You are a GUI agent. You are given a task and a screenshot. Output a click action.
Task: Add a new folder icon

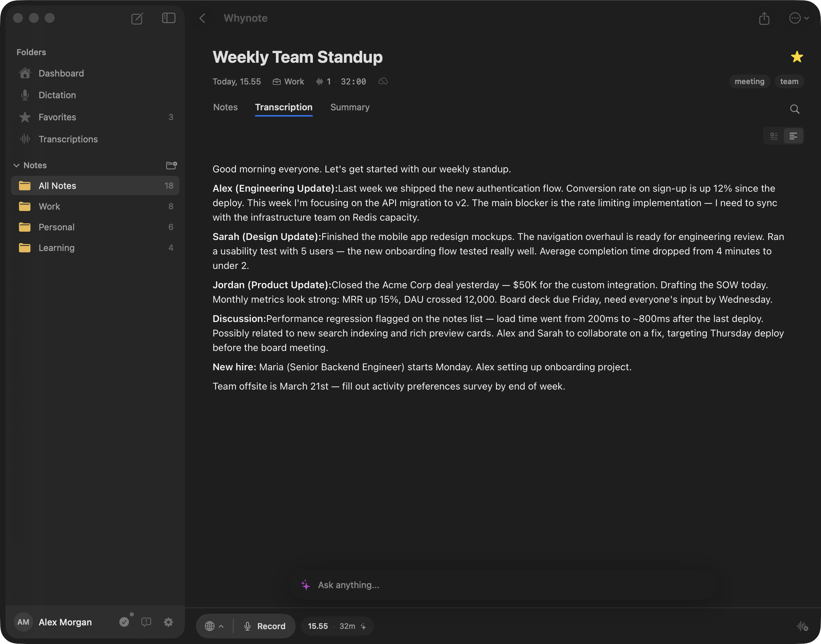click(x=171, y=165)
